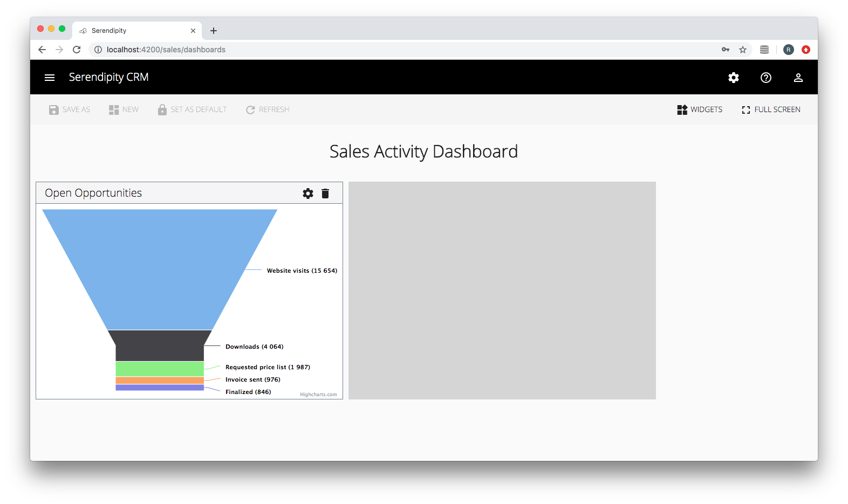Enter Full Screen mode

(771, 110)
